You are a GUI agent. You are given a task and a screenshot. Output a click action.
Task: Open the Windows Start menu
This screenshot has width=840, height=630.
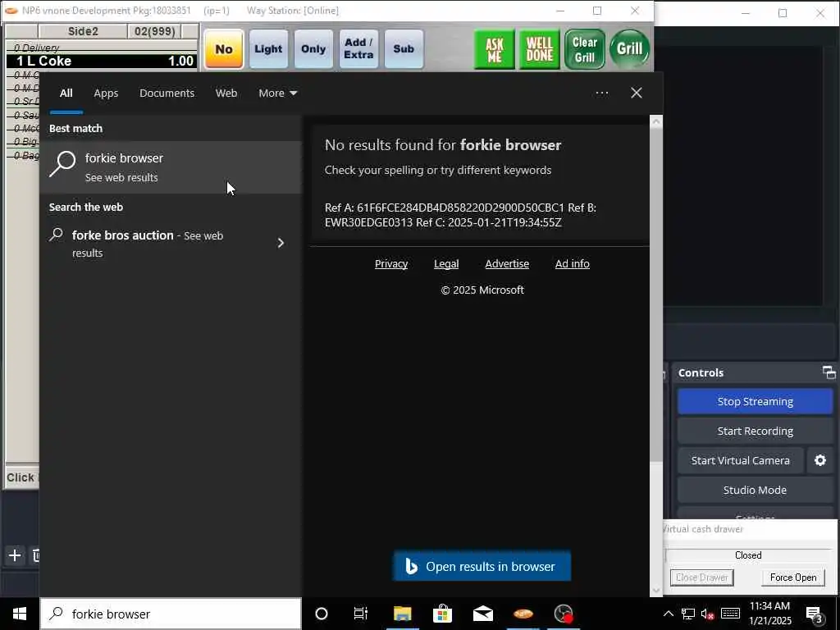(x=20, y=614)
